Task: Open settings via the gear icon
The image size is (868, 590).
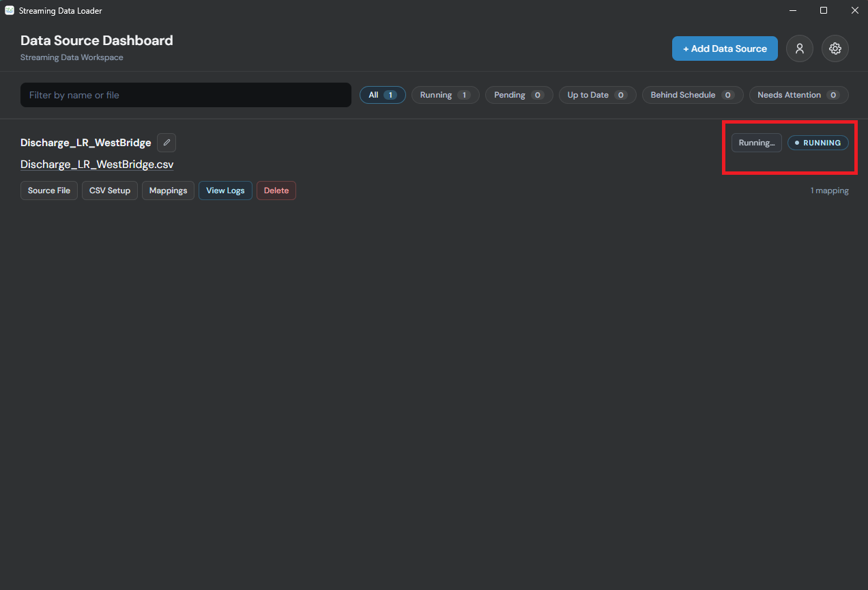Action: (835, 48)
